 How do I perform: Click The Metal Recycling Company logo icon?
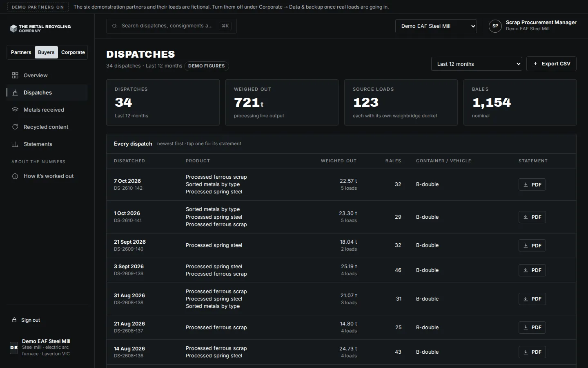coord(13,29)
